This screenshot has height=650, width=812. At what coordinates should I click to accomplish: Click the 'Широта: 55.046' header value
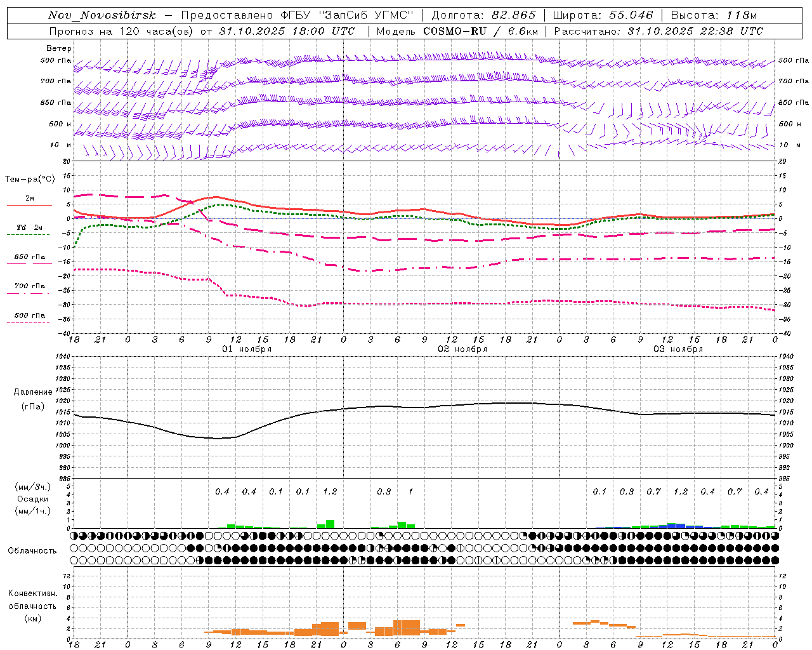click(x=603, y=15)
